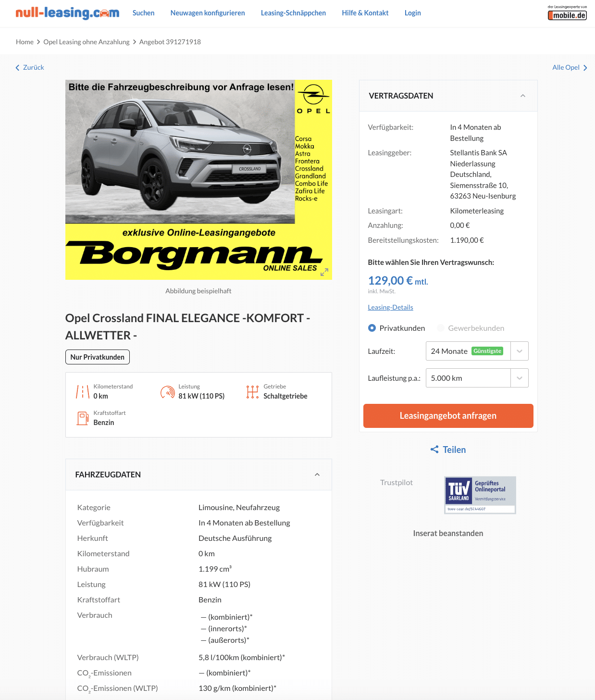This screenshot has width=595, height=700.
Task: Click the Kilometerstand road icon
Action: 83,392
